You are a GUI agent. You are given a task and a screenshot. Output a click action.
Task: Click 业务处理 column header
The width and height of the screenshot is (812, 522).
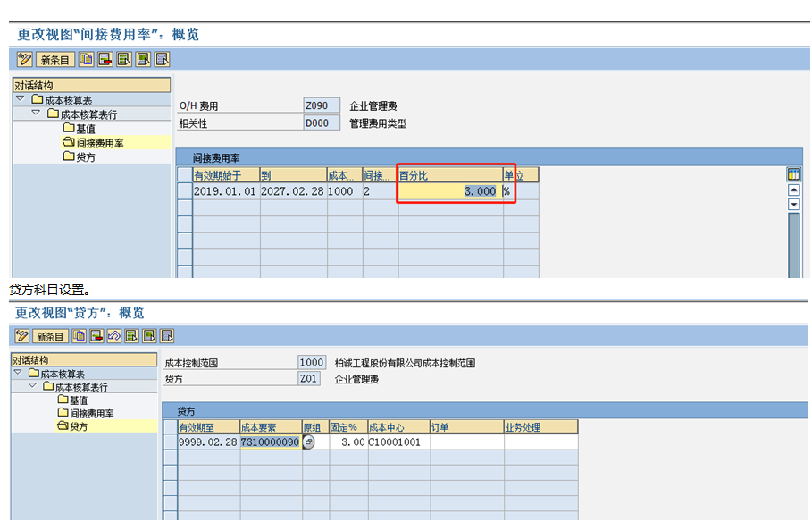[x=541, y=427]
